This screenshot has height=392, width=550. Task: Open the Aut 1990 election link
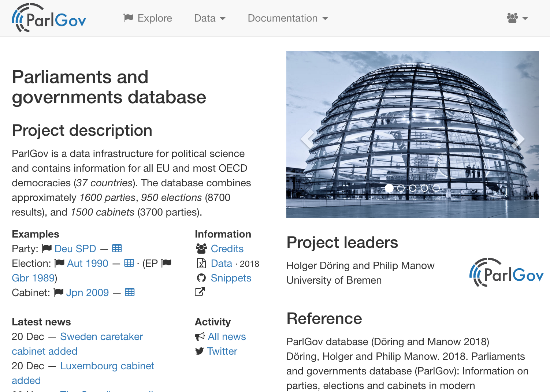(88, 263)
